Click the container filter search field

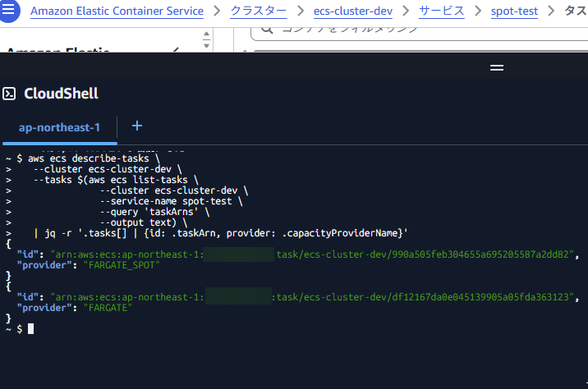(x=420, y=33)
